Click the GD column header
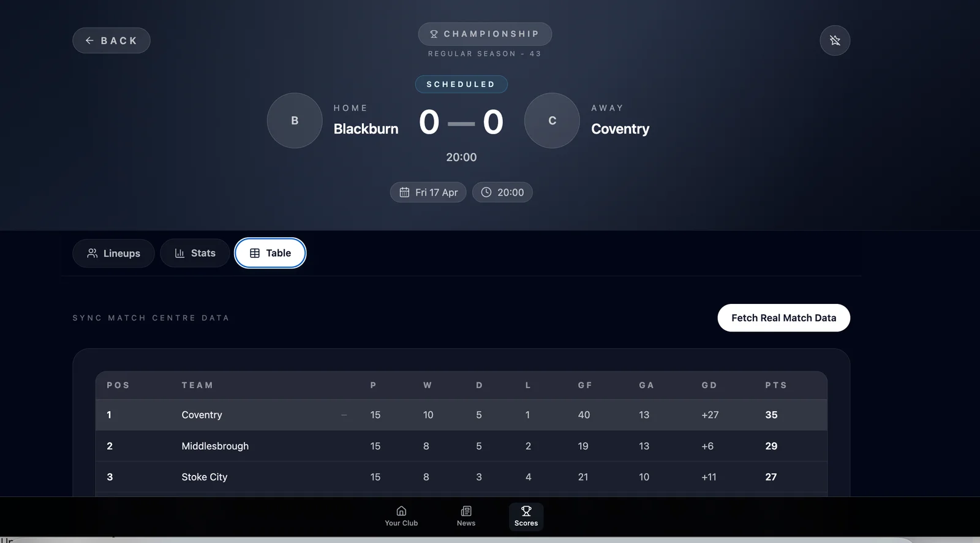The height and width of the screenshot is (543, 980). click(x=709, y=385)
